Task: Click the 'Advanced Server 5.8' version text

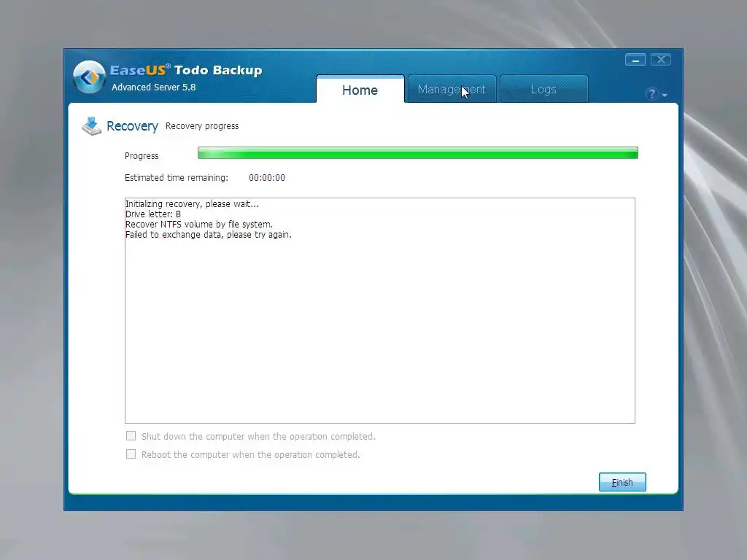Action: coord(153,87)
